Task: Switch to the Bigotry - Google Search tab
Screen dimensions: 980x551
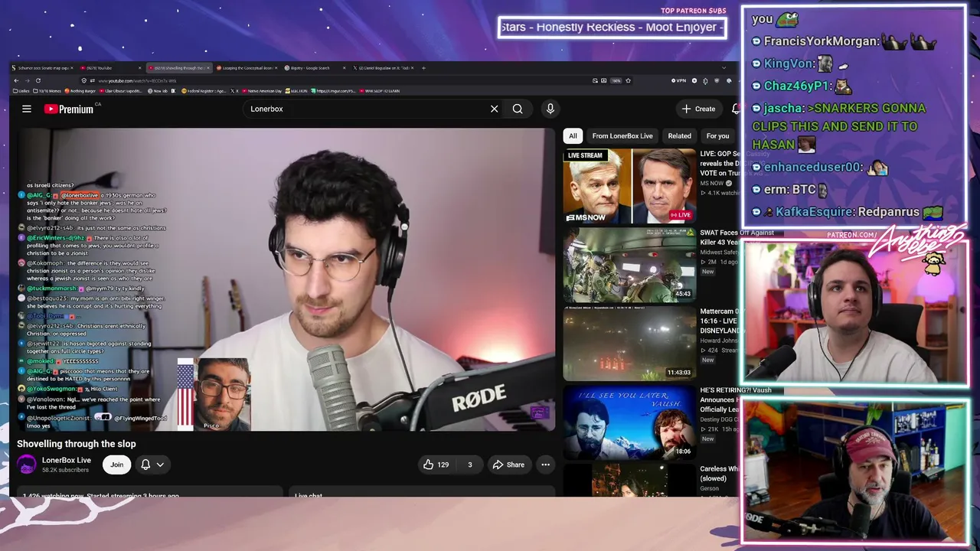Action: point(314,68)
